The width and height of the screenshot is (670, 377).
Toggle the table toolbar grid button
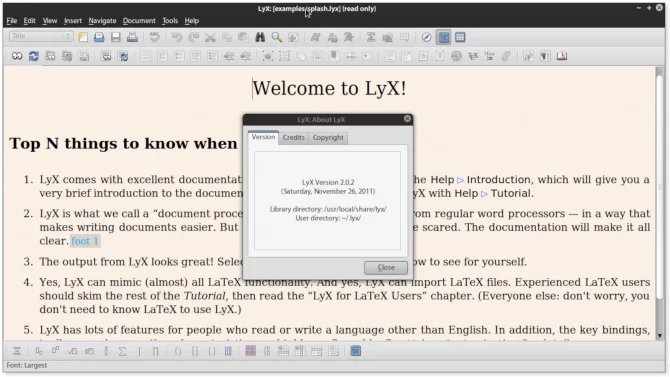[460, 37]
